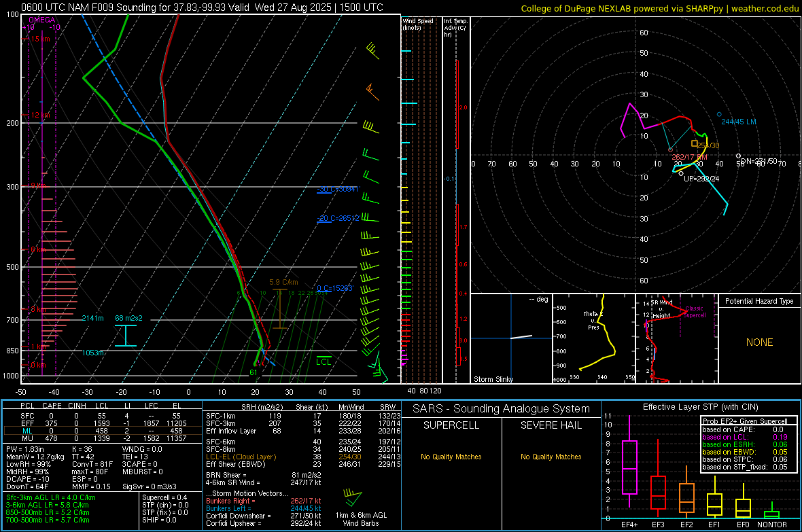The width and height of the screenshot is (802, 532).
Task: Click the SUPERCELL column heading in SARS
Action: click(x=451, y=425)
